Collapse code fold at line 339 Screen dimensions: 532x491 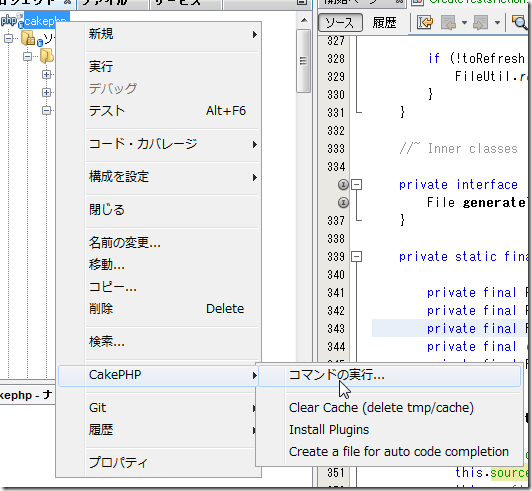coord(356,257)
